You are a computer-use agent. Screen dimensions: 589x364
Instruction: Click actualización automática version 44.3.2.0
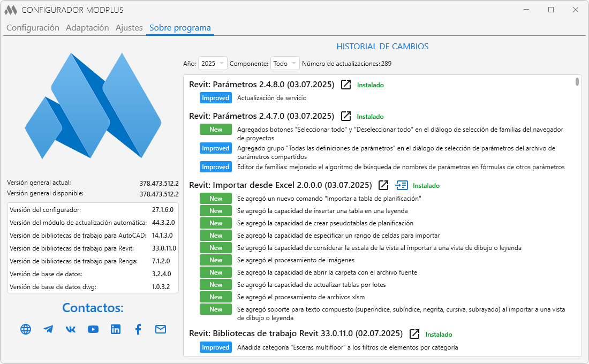[163, 222]
